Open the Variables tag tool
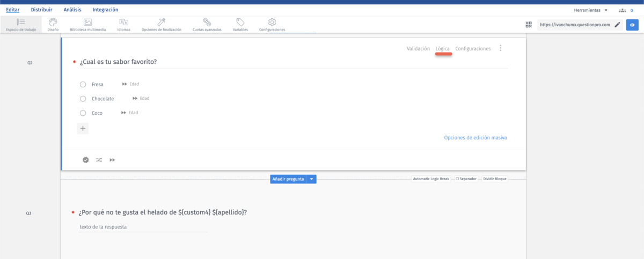 [240, 25]
